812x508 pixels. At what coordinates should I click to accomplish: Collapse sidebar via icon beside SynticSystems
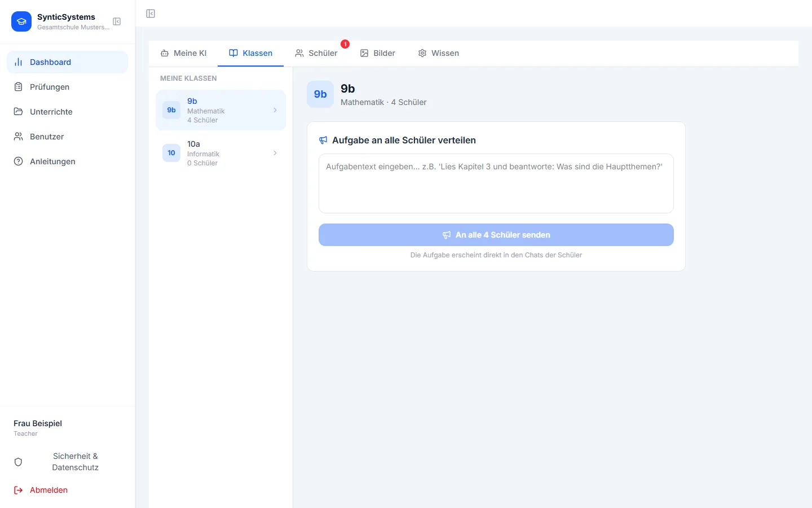pos(117,21)
